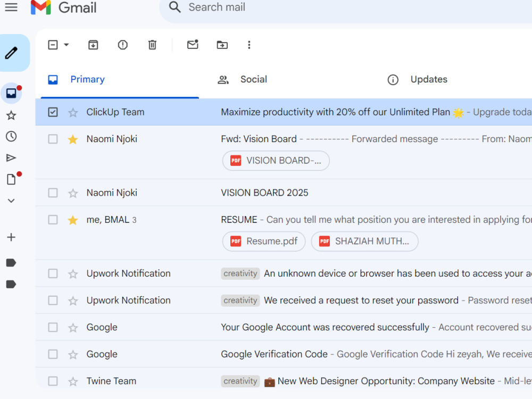Open the SHAZIAH MUTH... PDF attachment
Image resolution: width=532 pixels, height=399 pixels.
tap(364, 241)
